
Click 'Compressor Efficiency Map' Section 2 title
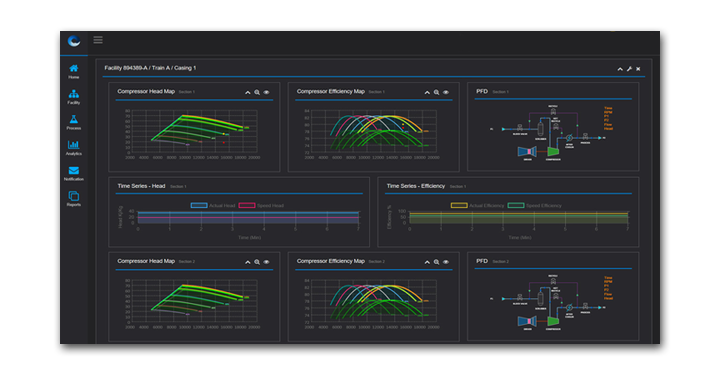[331, 261]
